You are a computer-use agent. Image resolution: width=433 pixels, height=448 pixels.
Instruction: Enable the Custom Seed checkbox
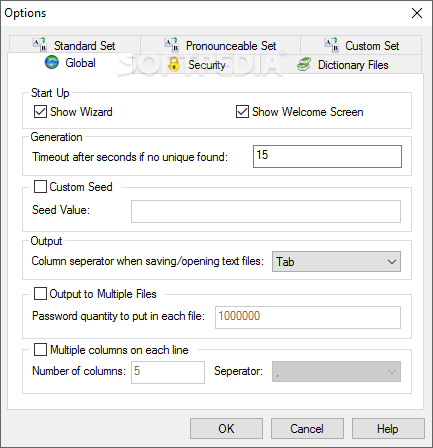pos(40,187)
